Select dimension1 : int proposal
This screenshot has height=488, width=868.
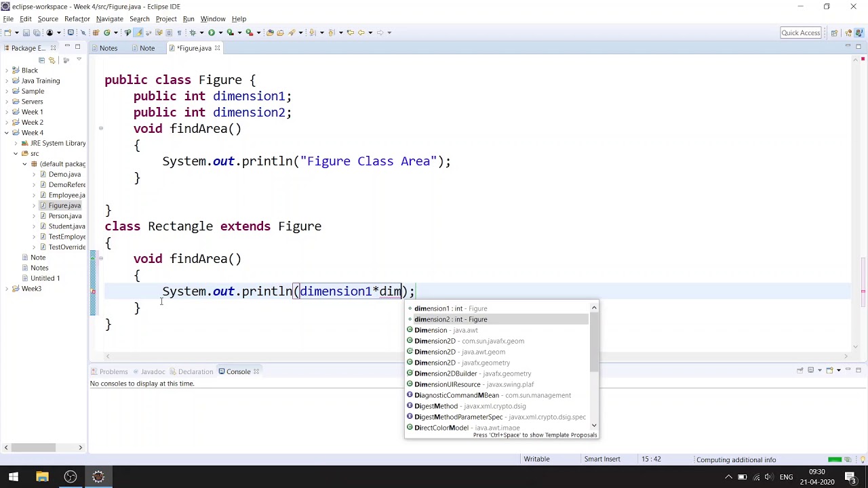coord(496,308)
